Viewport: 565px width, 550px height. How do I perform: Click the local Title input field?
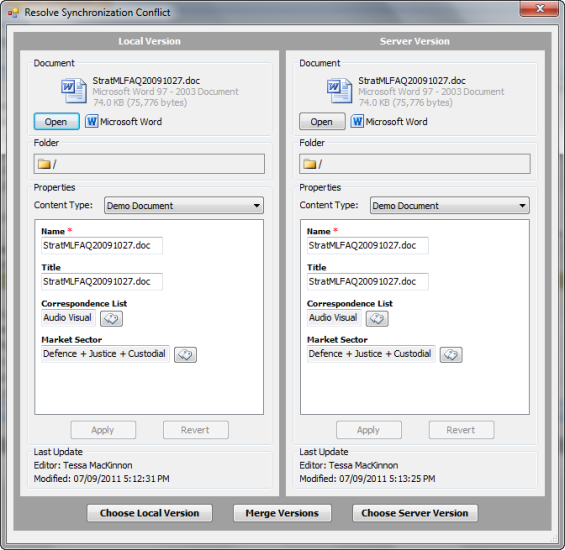point(102,281)
